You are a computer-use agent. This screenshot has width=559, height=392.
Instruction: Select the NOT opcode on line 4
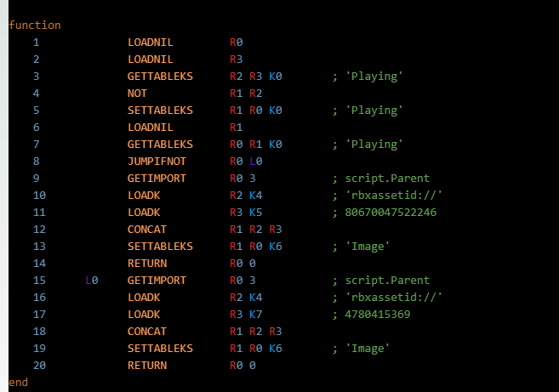pos(137,93)
